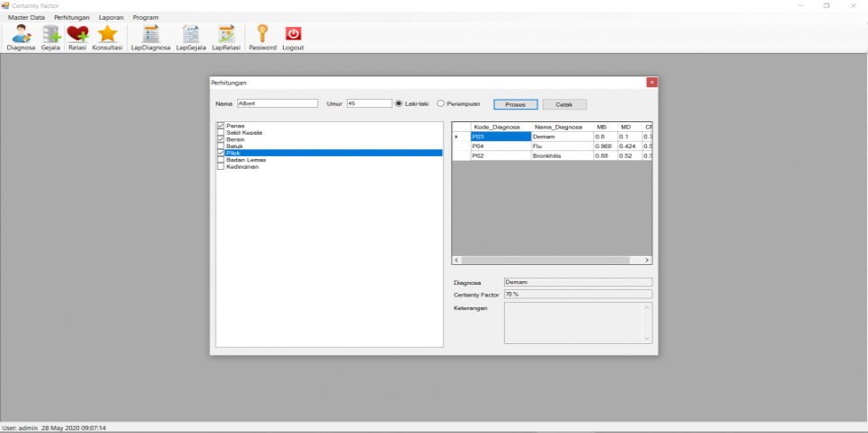
Task: Click inside the Keterangan text area
Action: pos(573,323)
